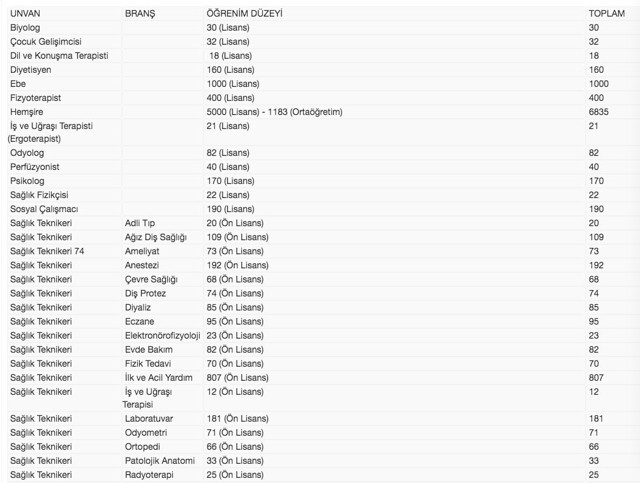The width and height of the screenshot is (640, 483).
Task: Select the Laboratuvar branch cell
Action: (x=150, y=418)
